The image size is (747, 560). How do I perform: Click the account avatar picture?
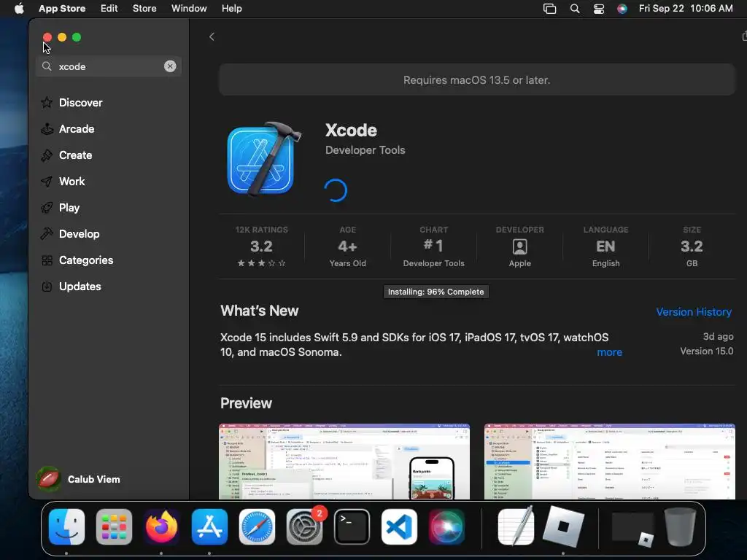click(x=49, y=479)
